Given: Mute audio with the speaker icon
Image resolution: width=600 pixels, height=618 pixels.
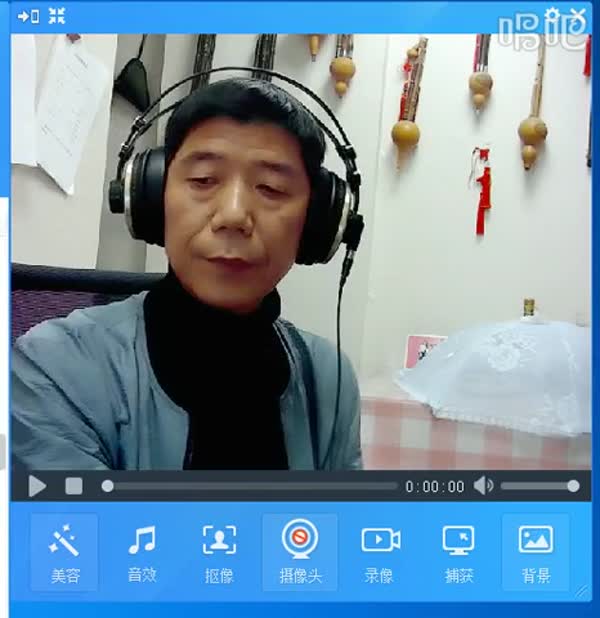Looking at the screenshot, I should point(483,486).
